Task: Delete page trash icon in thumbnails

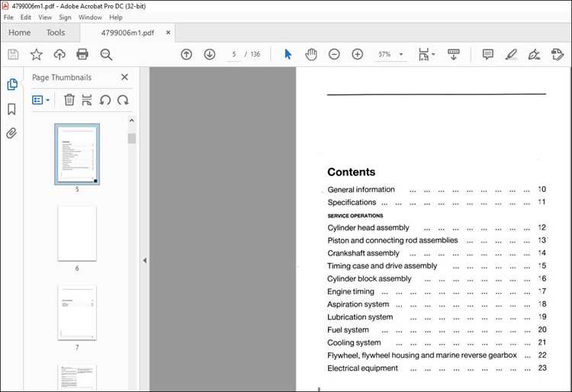Action: 69,100
